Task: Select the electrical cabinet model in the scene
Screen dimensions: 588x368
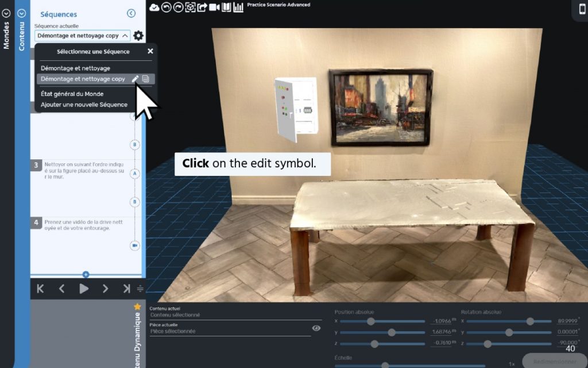Action: pos(296,109)
